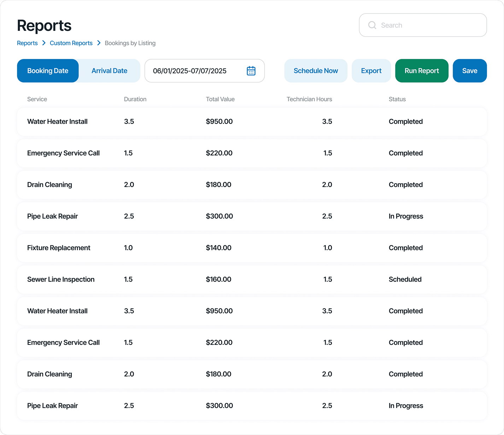Open the calendar date picker icon
504x435 pixels.
click(x=251, y=71)
